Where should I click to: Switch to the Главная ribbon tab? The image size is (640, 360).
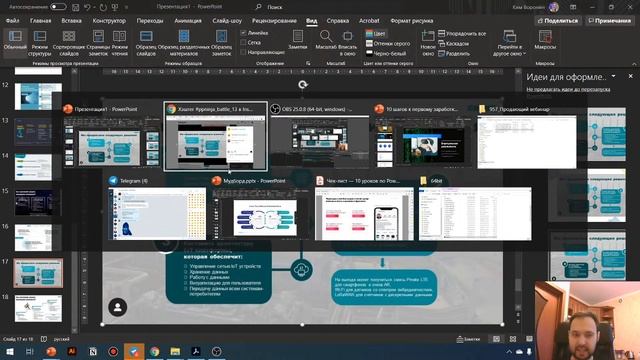tap(40, 20)
